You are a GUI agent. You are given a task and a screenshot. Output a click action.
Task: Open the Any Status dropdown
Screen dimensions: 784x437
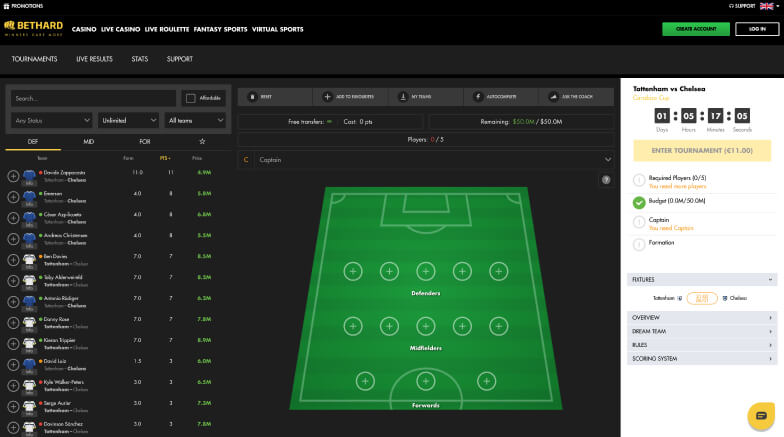[52, 120]
